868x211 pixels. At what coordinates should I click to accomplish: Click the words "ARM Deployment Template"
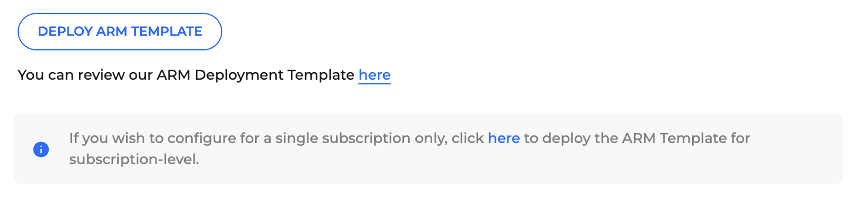[256, 76]
